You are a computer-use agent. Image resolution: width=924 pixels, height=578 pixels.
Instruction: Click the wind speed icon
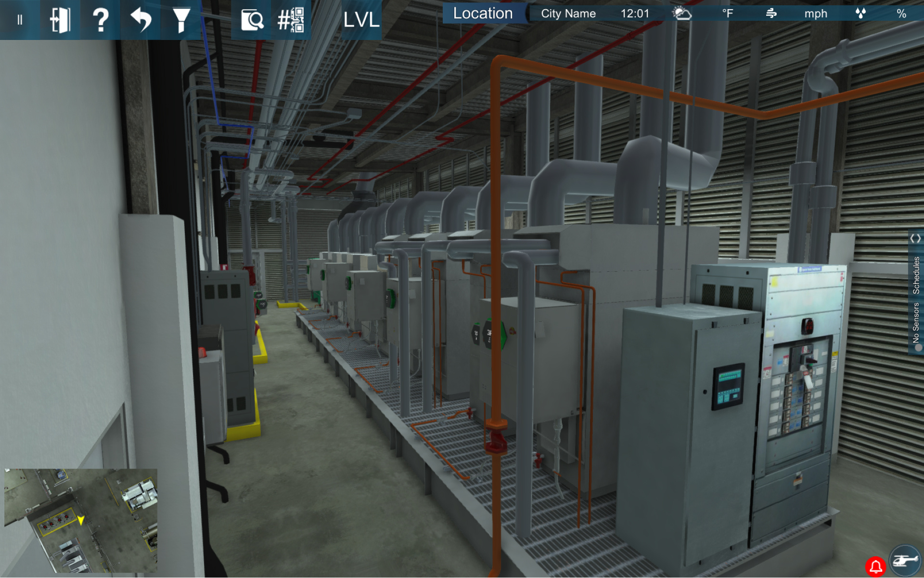[771, 13]
